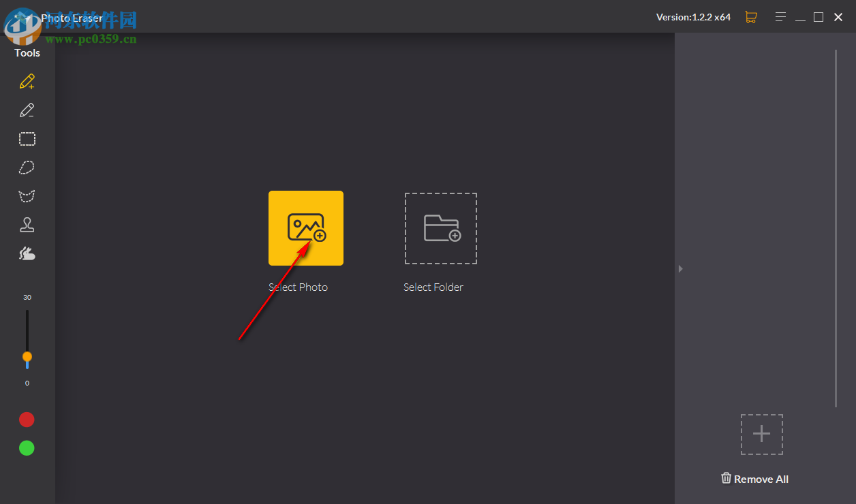Click Select Folder to batch import

[440, 228]
